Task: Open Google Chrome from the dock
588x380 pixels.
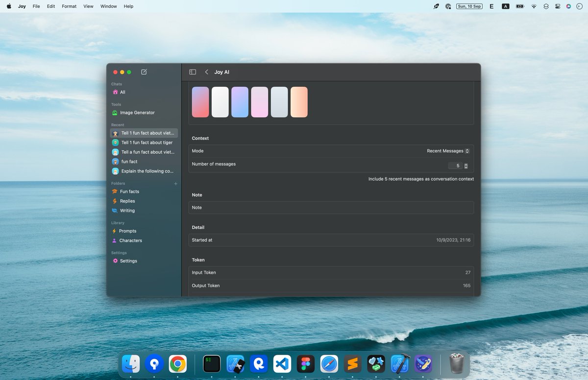Action: [177, 364]
